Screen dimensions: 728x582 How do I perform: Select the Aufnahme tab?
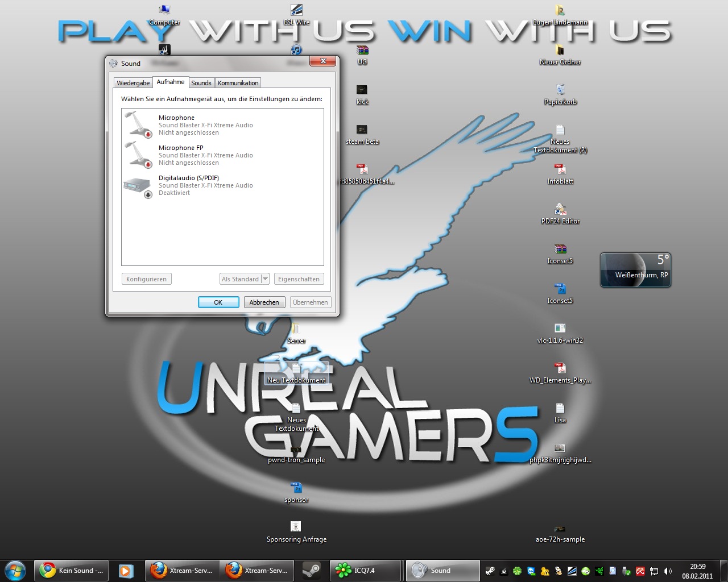click(171, 82)
